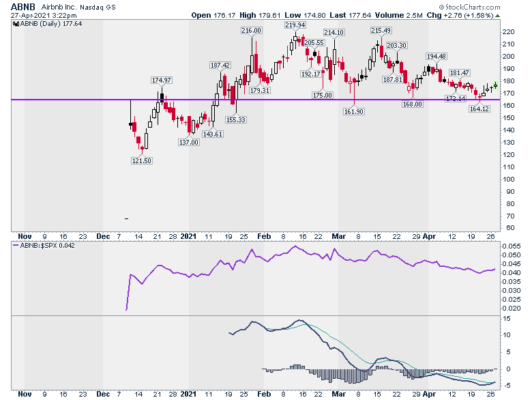
Task: Click the '27-Apr-2021 3:22pm' timestamp
Action: point(44,16)
